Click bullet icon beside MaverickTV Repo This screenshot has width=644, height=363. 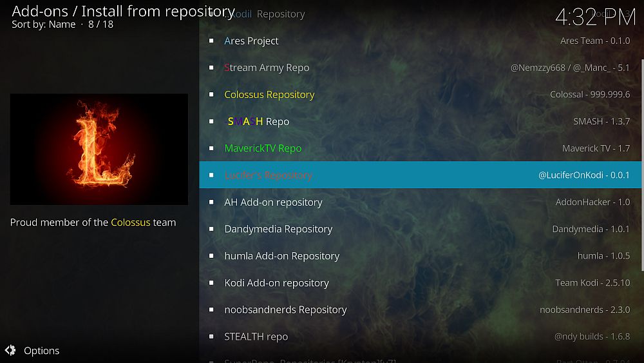click(x=211, y=148)
